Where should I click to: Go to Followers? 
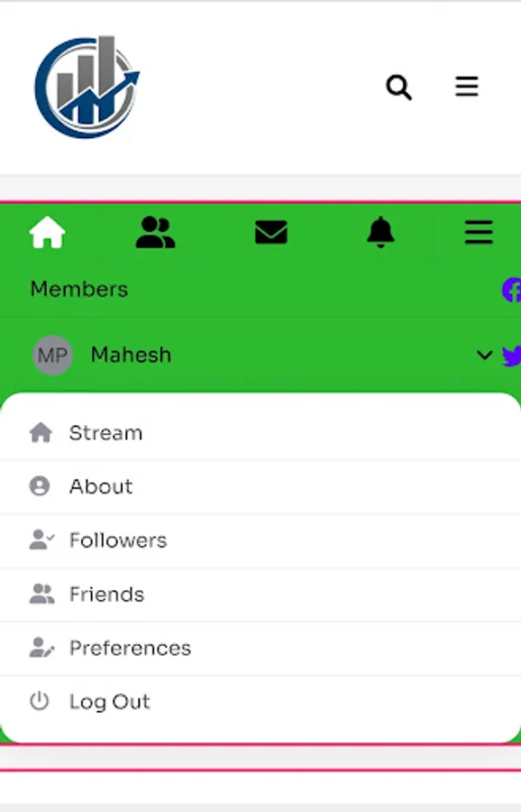pyautogui.click(x=260, y=540)
